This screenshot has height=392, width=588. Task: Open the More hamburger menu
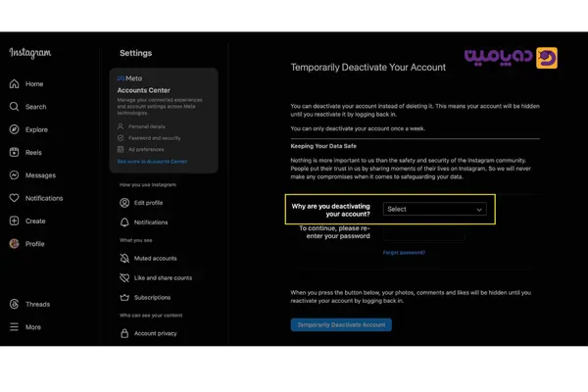coord(15,327)
